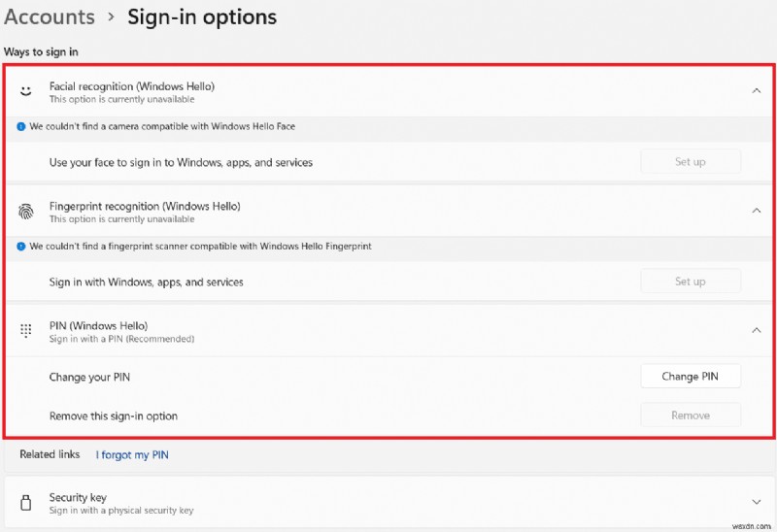Collapse the PIN (Windows Hello) section chevron
777x532 pixels.
tap(757, 330)
